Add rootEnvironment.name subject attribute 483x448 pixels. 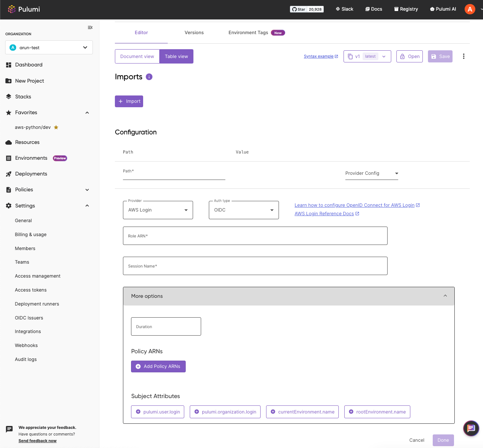377,412
